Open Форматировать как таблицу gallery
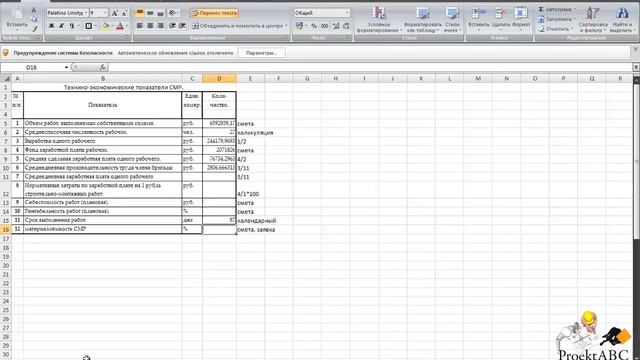Image resolution: width=640 pixels, height=360 pixels. pyautogui.click(x=423, y=19)
